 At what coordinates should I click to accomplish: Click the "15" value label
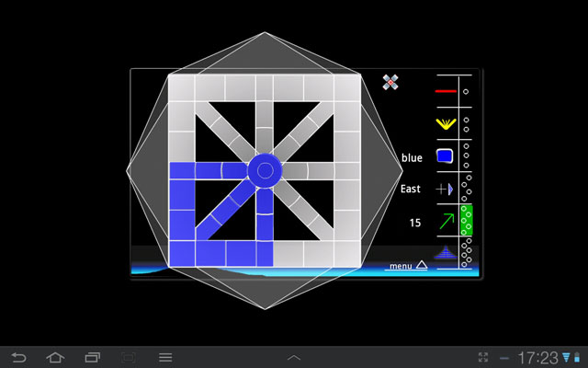click(415, 223)
